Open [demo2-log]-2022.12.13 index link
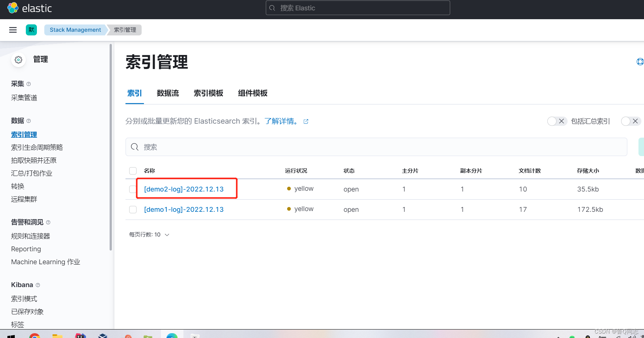 pyautogui.click(x=184, y=189)
